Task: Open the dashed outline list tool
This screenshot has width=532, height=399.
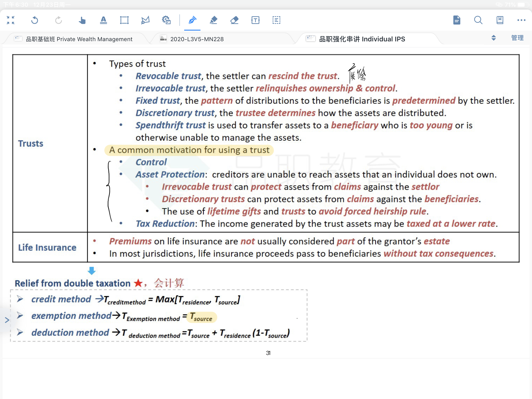Action: pos(276,20)
